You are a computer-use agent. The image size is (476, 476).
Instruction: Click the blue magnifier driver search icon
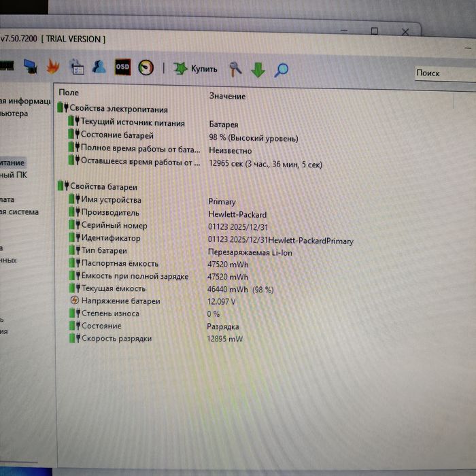point(281,70)
